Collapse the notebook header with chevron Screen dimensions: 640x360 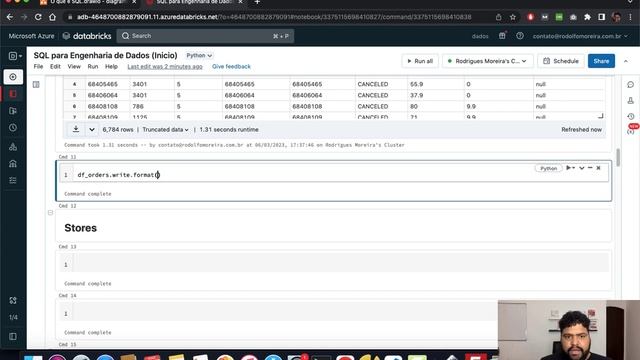(626, 61)
